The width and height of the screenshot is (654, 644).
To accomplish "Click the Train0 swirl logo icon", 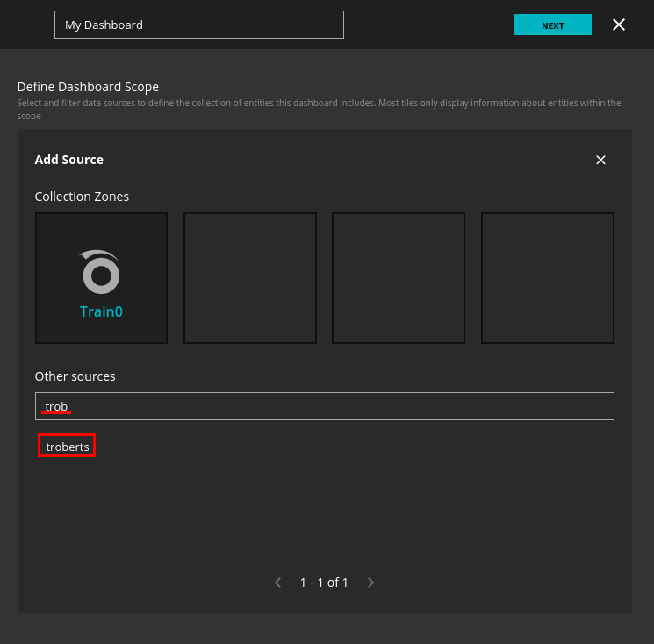I will pos(101,273).
